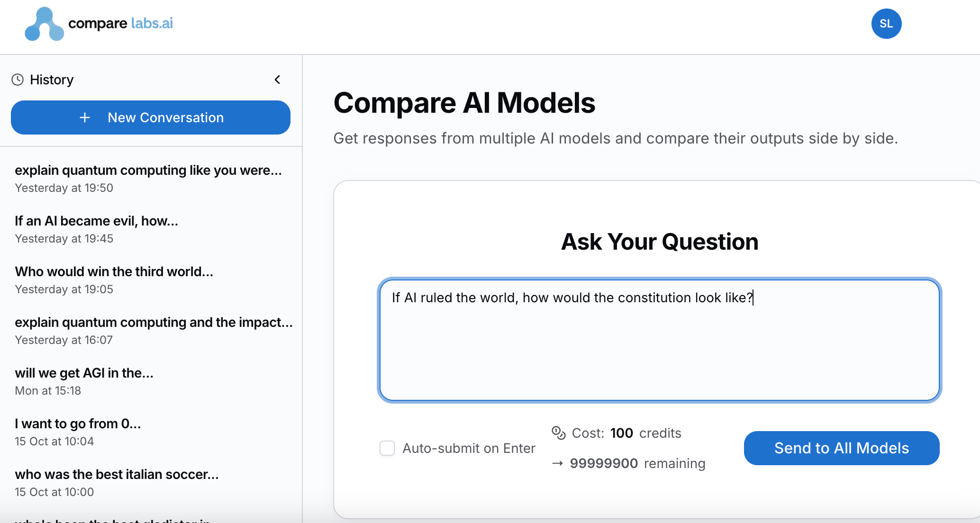Click the credits cost coin icon
The height and width of the screenshot is (523, 980).
pos(559,433)
